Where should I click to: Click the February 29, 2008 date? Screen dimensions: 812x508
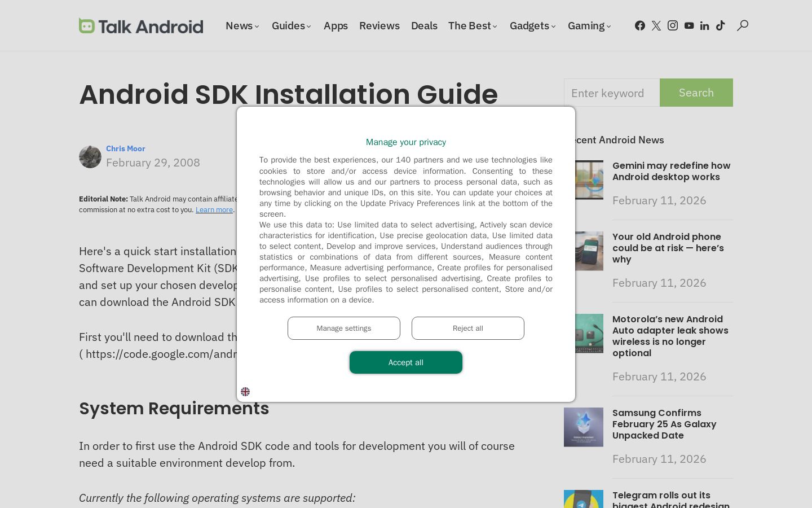(x=153, y=163)
